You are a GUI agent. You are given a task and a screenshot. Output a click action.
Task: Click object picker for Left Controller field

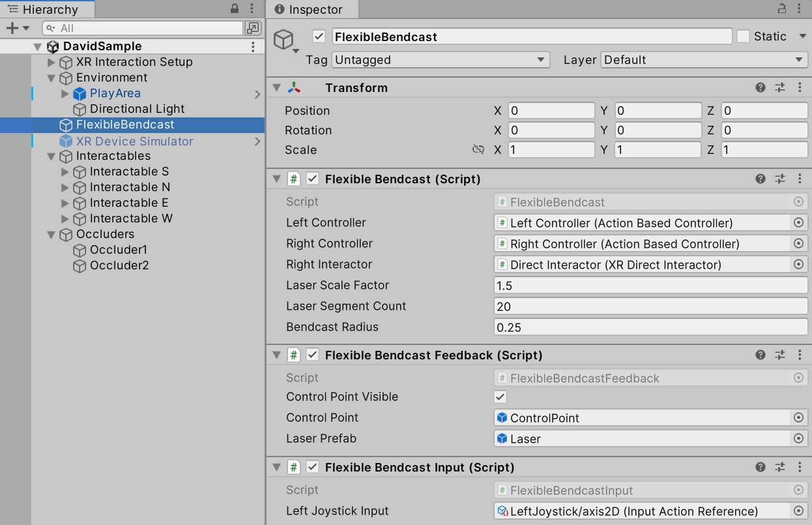click(798, 223)
